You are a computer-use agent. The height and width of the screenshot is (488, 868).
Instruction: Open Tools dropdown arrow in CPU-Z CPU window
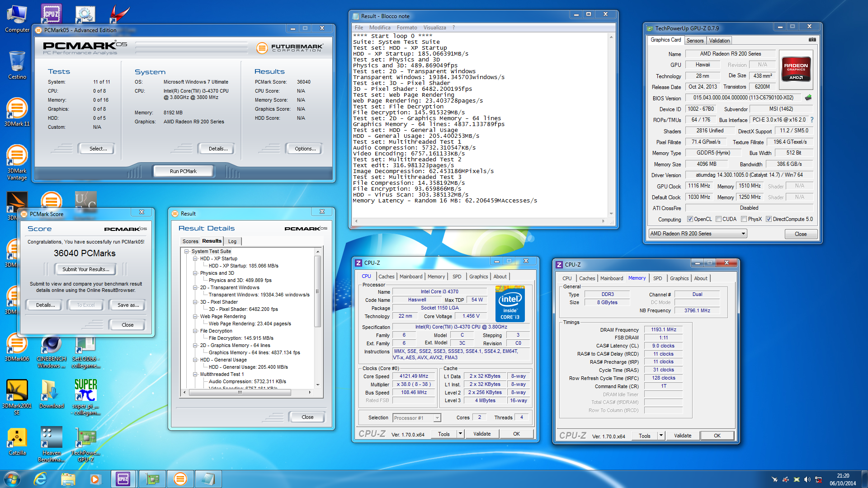click(x=460, y=434)
